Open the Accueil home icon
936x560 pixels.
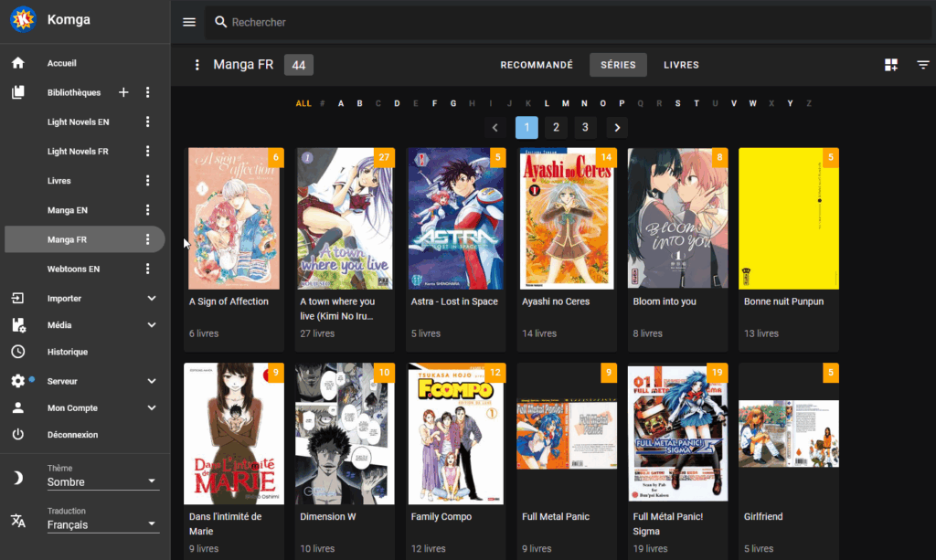18,63
